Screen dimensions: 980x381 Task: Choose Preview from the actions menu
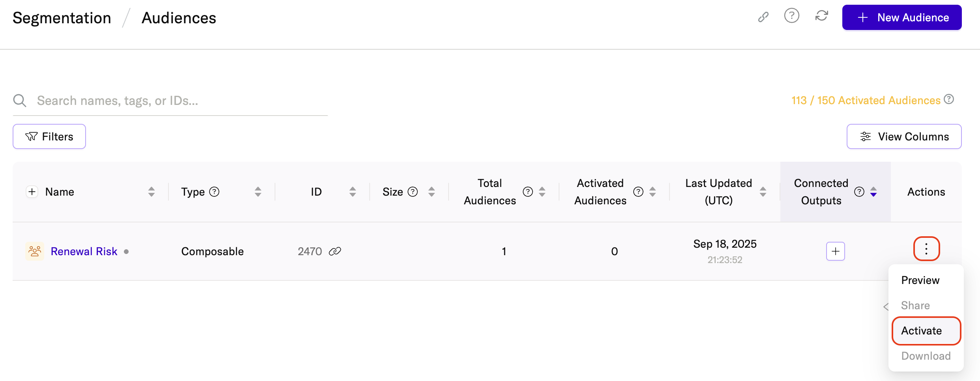pyautogui.click(x=920, y=280)
